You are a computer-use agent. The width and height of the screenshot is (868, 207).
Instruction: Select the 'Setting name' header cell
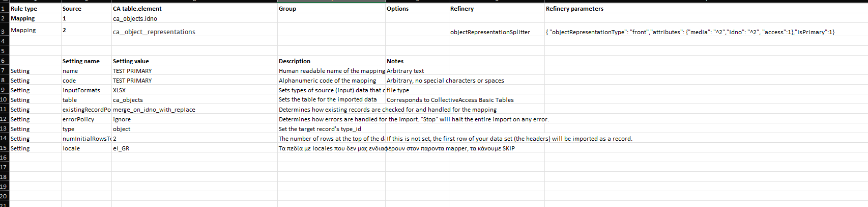[81, 61]
